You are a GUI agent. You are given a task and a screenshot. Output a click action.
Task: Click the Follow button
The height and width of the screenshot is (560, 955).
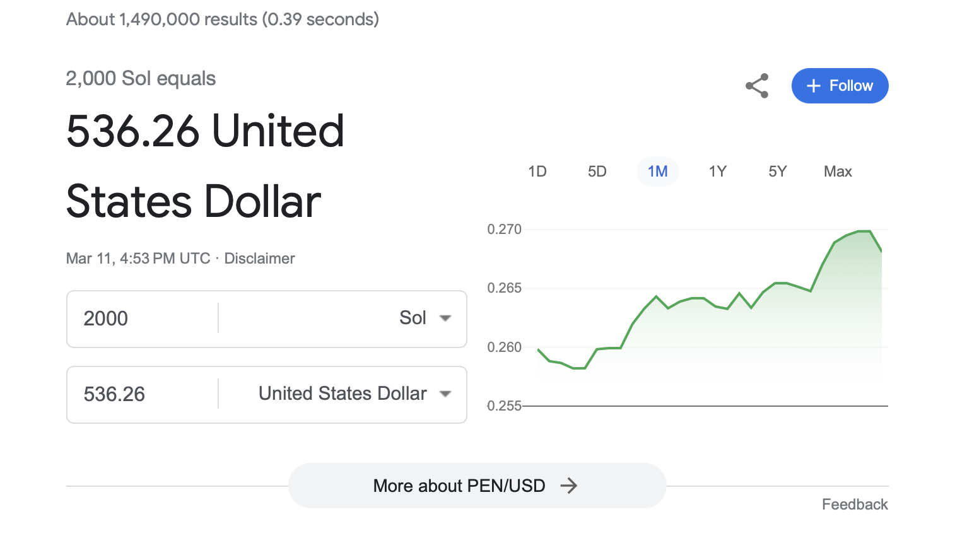pyautogui.click(x=840, y=86)
